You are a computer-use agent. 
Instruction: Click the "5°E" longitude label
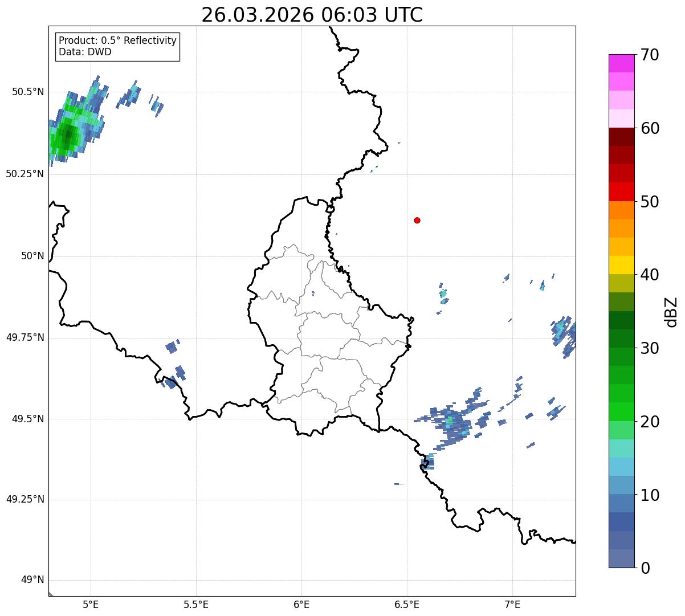pyautogui.click(x=91, y=604)
